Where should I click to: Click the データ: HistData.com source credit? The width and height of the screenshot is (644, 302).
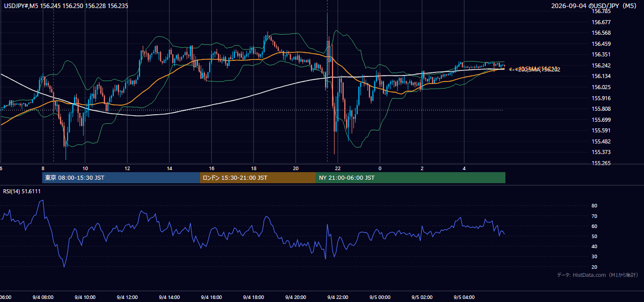(597, 275)
